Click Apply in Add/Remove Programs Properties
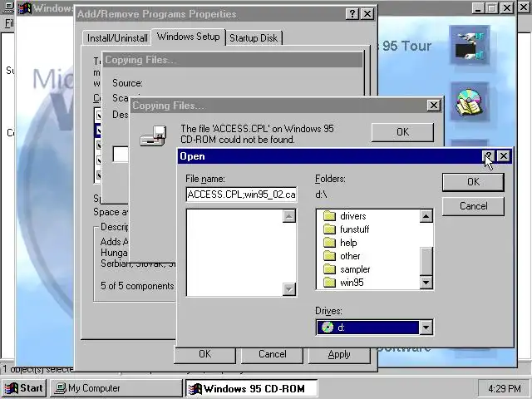 339,355
